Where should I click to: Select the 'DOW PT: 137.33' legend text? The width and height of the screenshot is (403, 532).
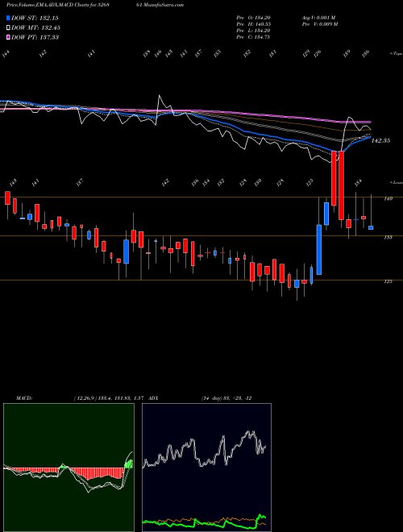[35, 37]
